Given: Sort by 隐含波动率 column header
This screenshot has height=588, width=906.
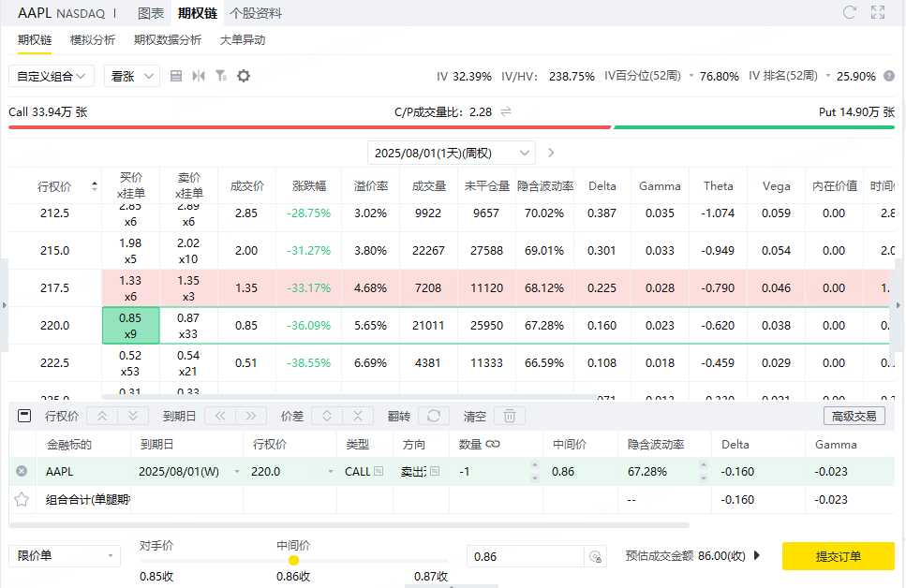Looking at the screenshot, I should tap(545, 186).
